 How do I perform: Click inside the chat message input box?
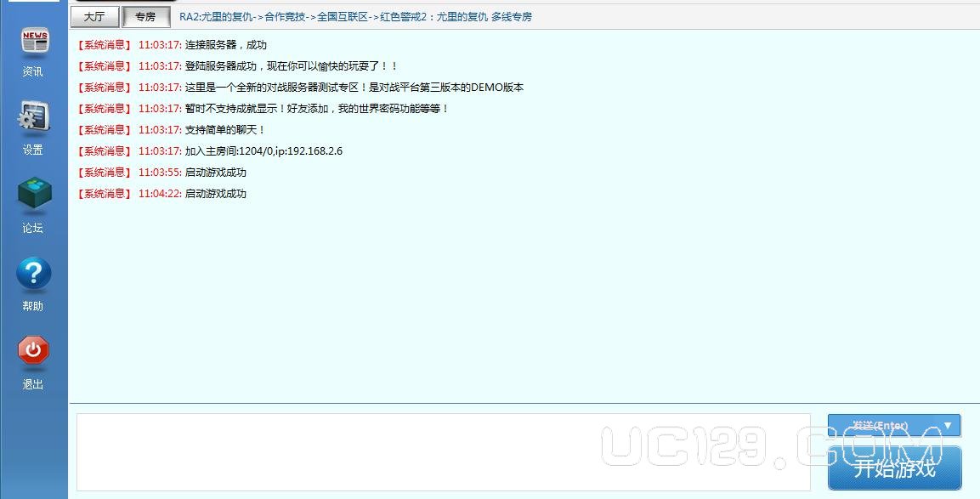click(443, 451)
